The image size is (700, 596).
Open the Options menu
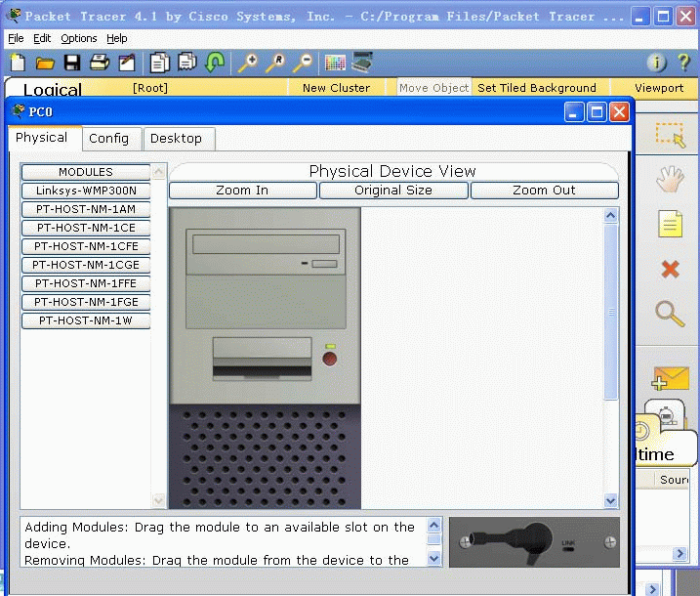click(x=78, y=38)
